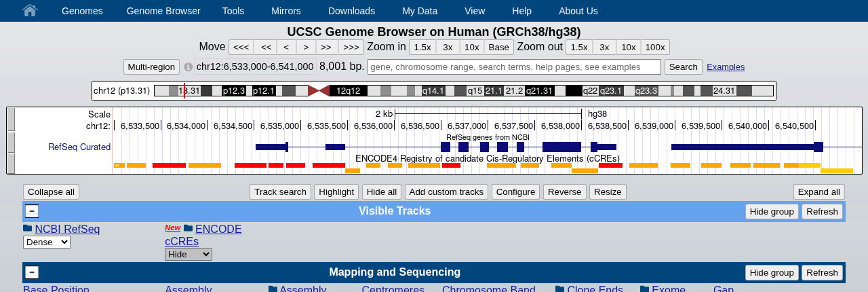
Task: Click the chr12:6,533,000-6,541,000 position text
Action: pos(255,67)
